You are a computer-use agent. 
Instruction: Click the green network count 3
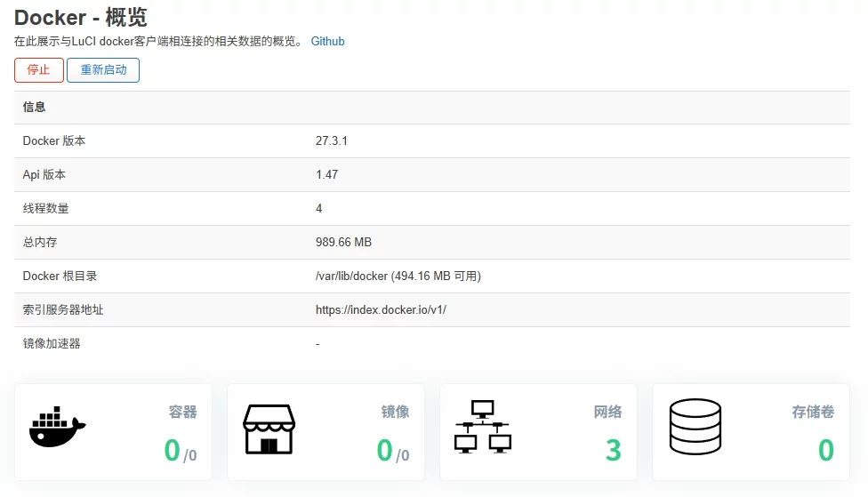(x=613, y=451)
